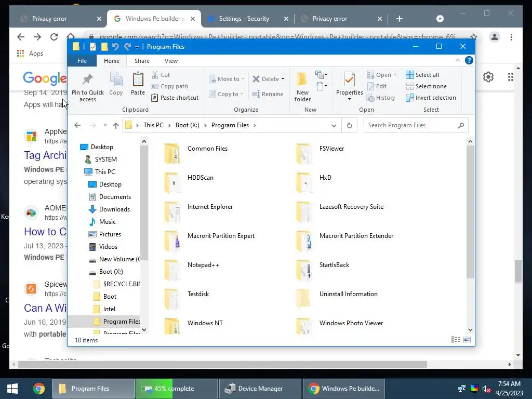Expand Delete options arrow

pyautogui.click(x=283, y=79)
